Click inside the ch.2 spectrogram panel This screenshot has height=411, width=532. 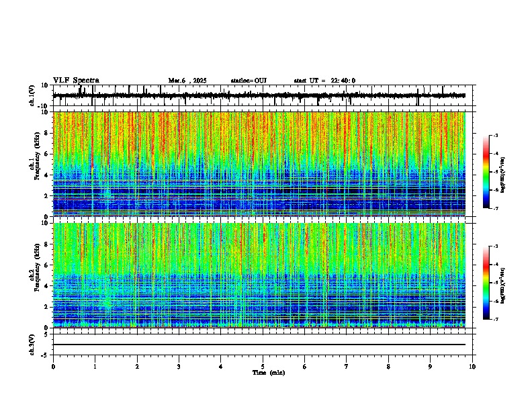259,275
